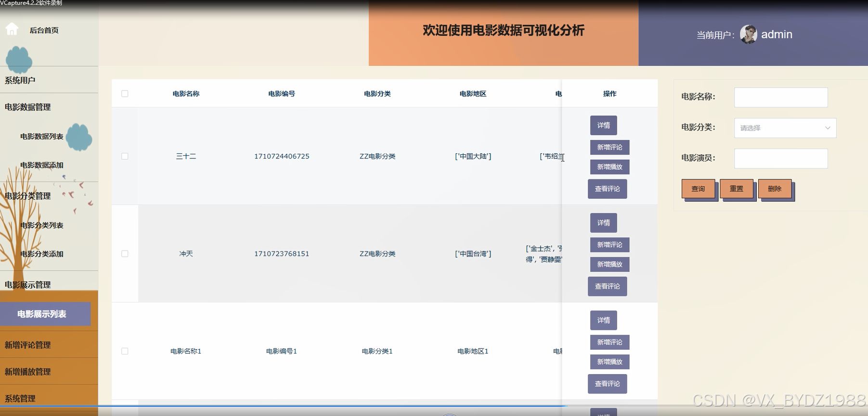The image size is (868, 416).
Task: Open the admin user avatar
Action: point(748,34)
